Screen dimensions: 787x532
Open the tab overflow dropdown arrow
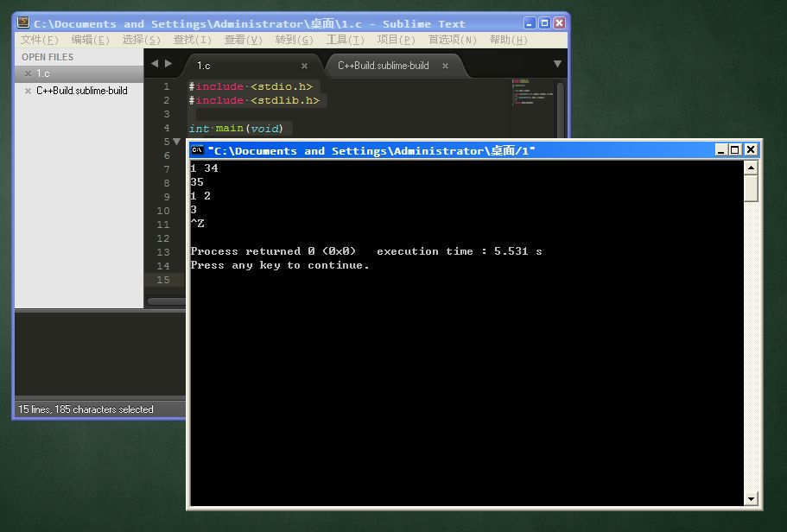tap(557, 63)
